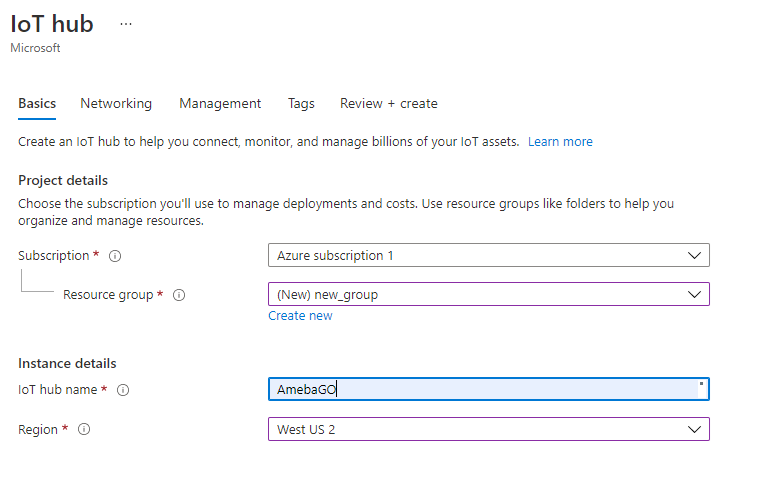This screenshot has height=500, width=765.
Task: Click the IoT hub name info icon
Action: [123, 390]
